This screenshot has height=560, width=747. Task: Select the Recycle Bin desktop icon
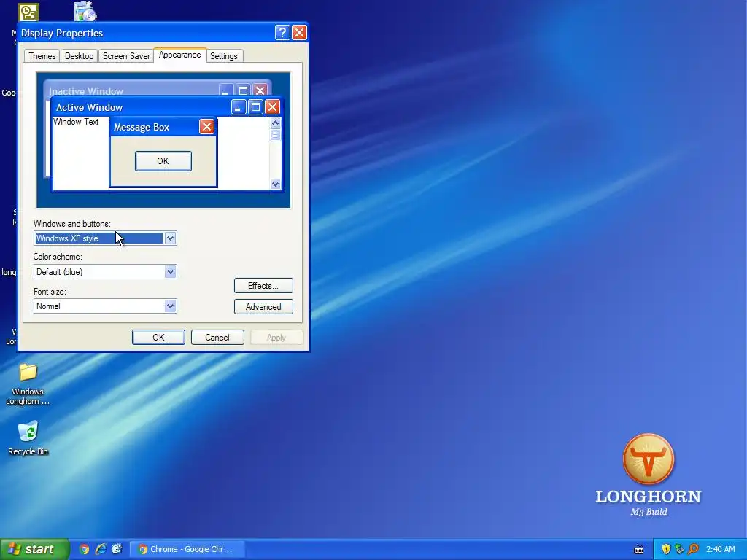[28, 437]
